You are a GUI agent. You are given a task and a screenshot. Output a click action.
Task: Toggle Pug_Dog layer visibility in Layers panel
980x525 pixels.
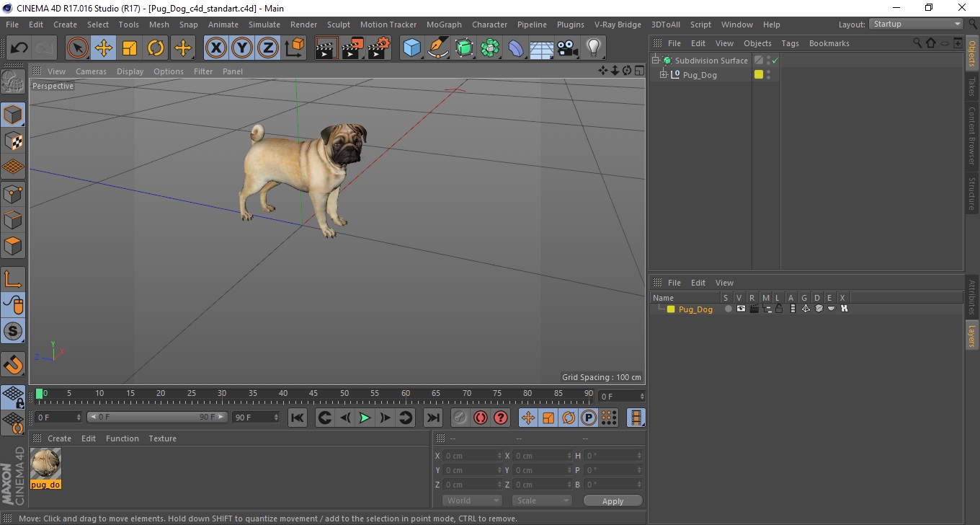coord(741,309)
